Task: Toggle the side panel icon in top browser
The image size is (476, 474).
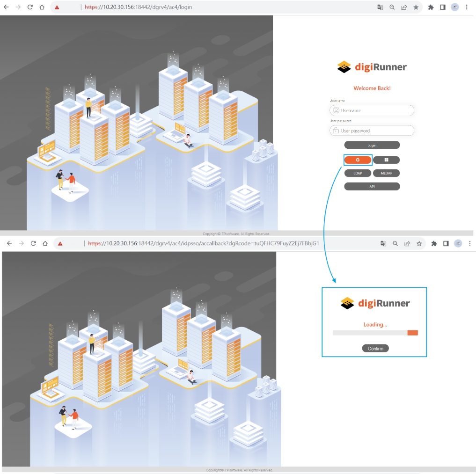Action: click(442, 7)
